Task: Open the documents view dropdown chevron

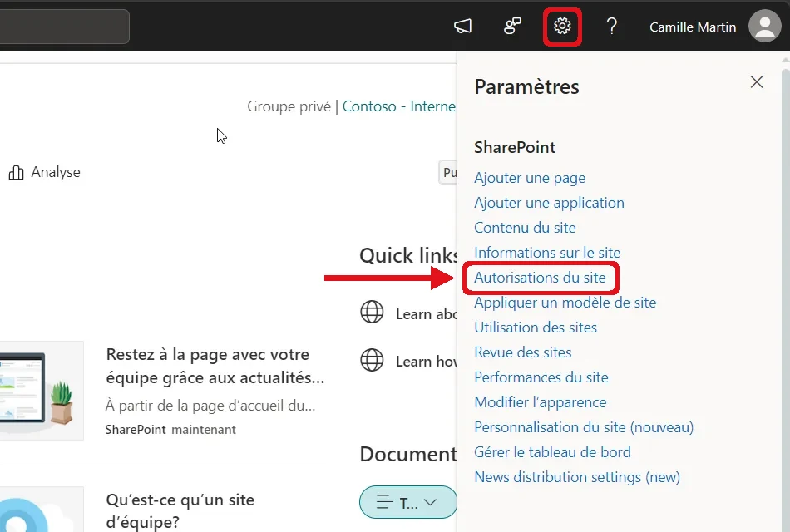Action: [x=430, y=502]
